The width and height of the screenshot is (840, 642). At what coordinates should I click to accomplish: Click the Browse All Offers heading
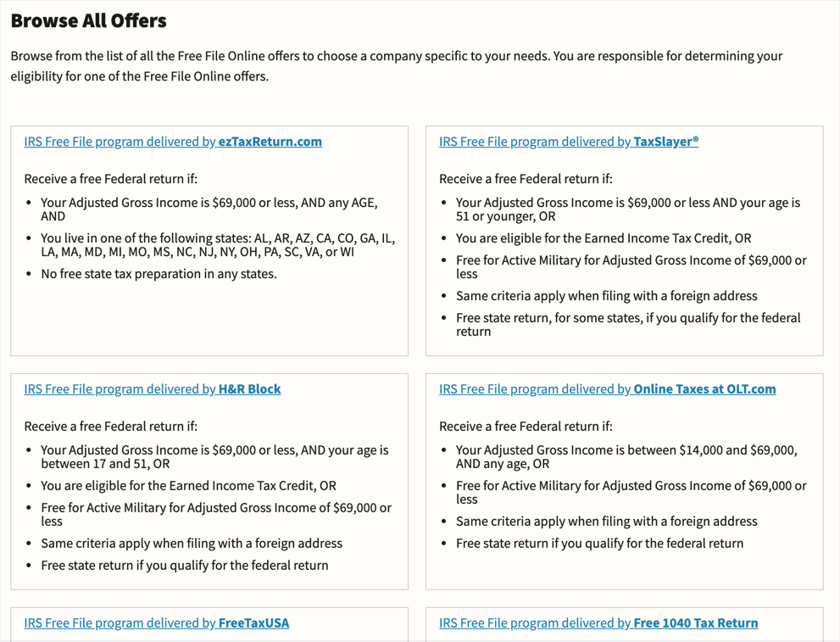pyautogui.click(x=88, y=21)
